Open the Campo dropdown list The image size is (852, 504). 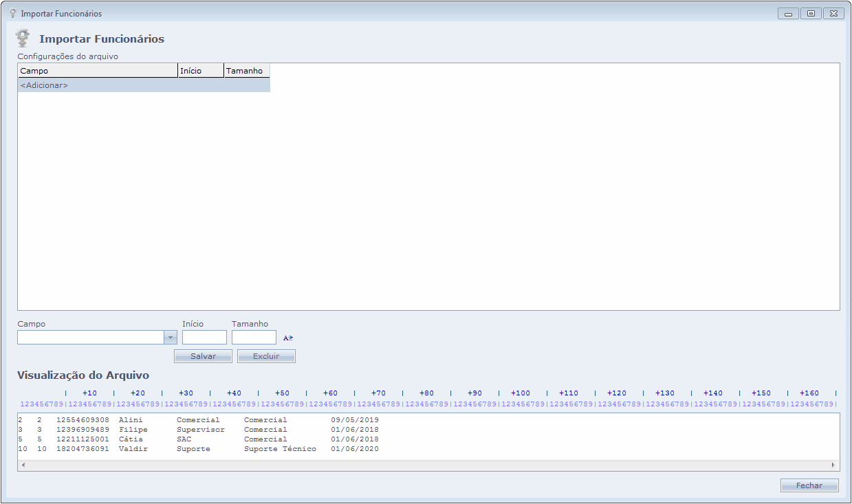coord(171,338)
